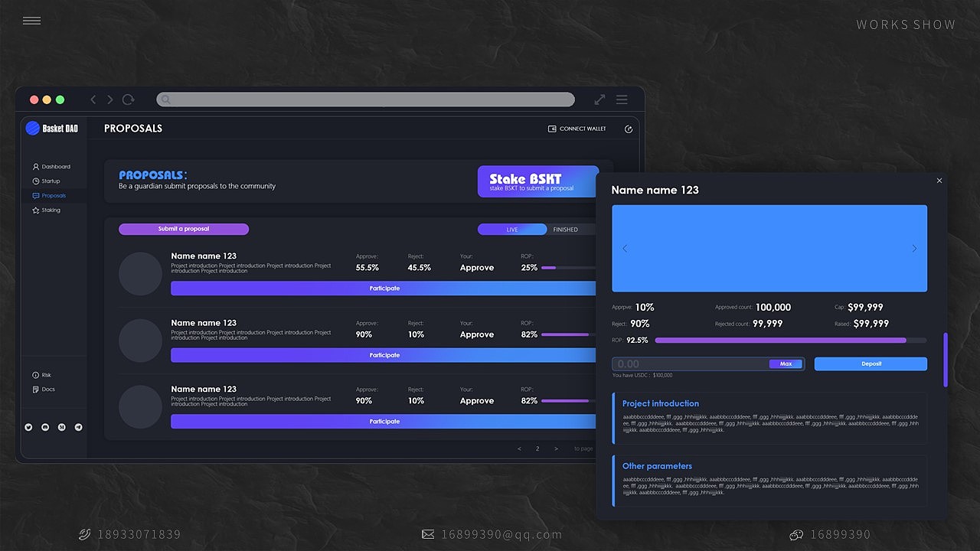
Task: Click the Approved count value 100,000
Action: [x=773, y=307]
